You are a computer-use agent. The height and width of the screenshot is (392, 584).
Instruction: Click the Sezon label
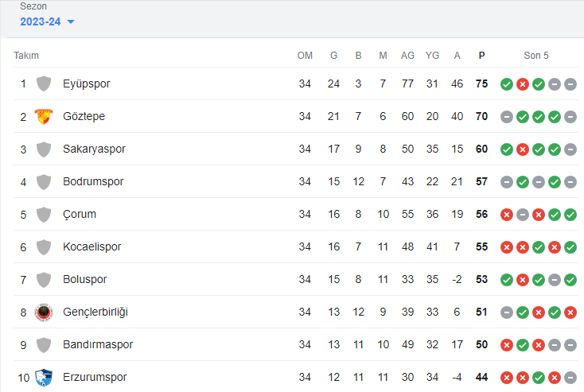click(x=33, y=6)
